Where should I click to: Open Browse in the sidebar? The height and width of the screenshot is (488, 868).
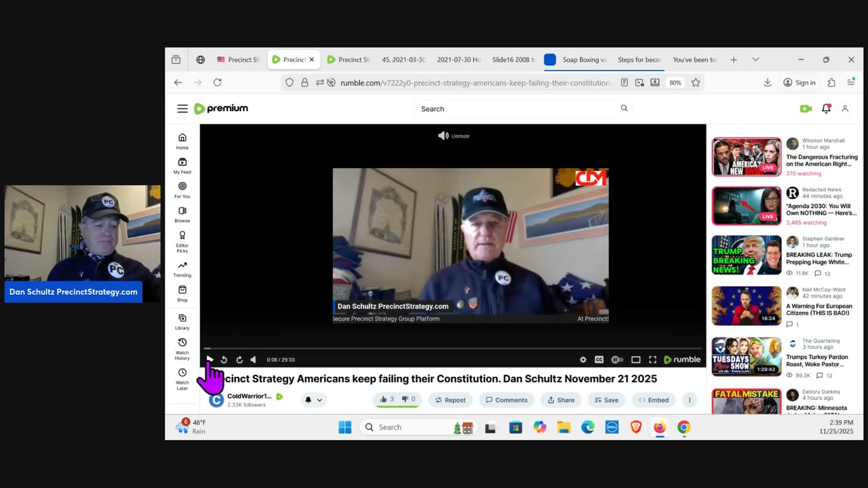pyautogui.click(x=182, y=215)
